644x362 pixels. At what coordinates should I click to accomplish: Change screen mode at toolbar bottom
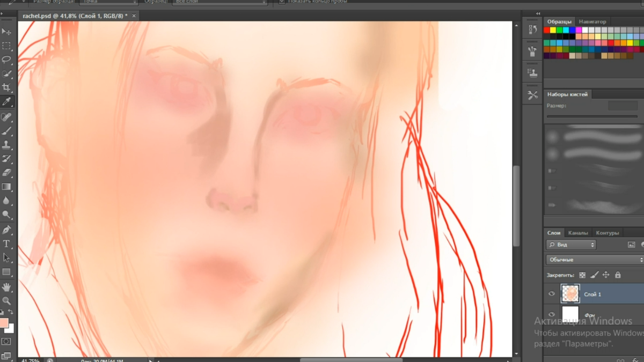tap(6, 356)
